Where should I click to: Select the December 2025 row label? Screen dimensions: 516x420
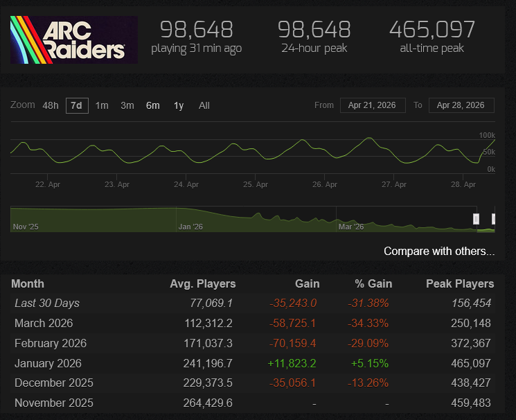click(54, 383)
